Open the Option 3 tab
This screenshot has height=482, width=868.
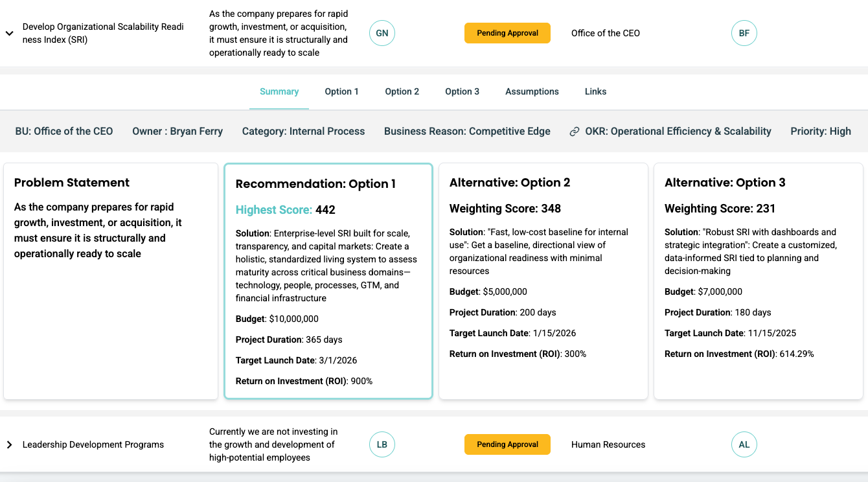(x=462, y=91)
